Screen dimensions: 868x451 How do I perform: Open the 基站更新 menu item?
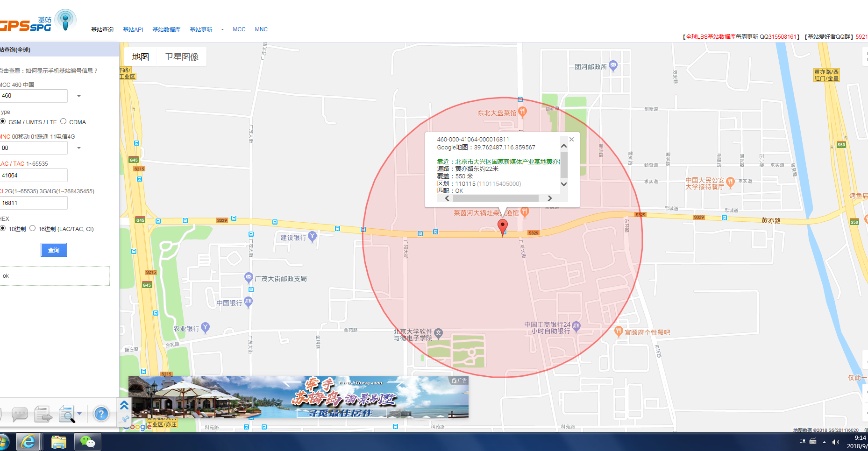(x=201, y=30)
